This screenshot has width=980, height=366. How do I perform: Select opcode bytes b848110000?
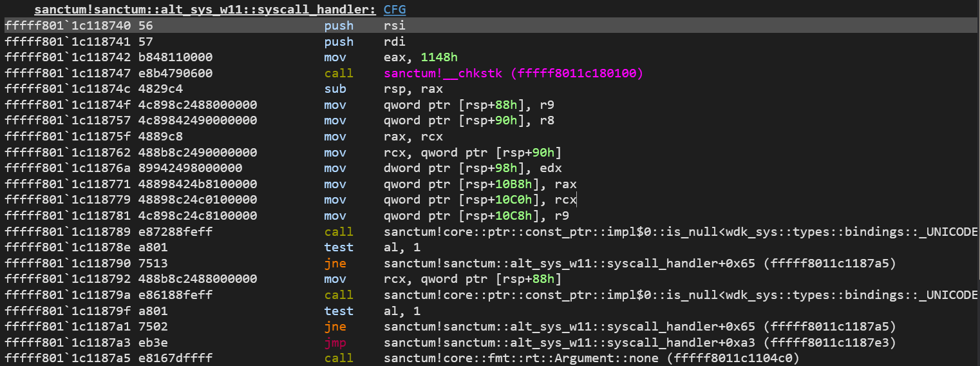click(x=175, y=57)
